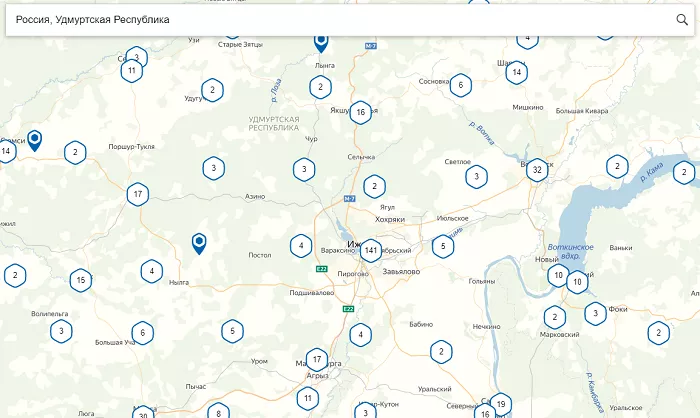Screen dimensions: 700x418
Task: Expand the 17 cluster above Агрыз
Action: (x=317, y=360)
